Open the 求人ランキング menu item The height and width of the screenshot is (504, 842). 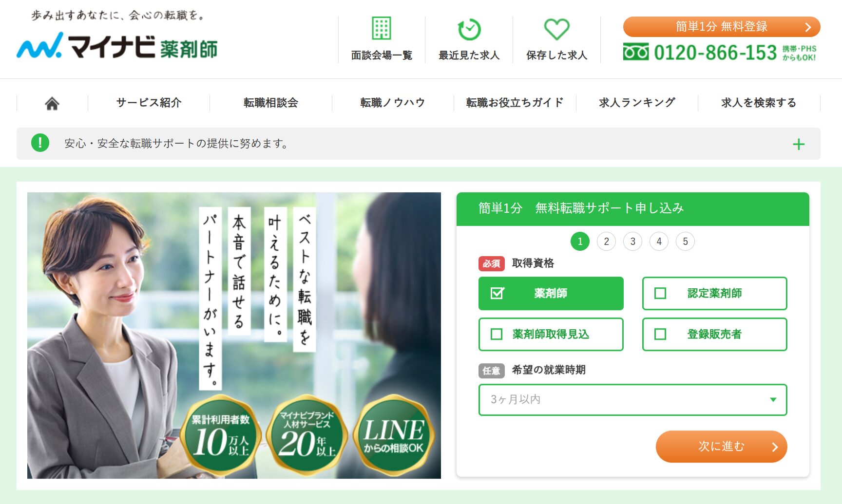click(637, 103)
